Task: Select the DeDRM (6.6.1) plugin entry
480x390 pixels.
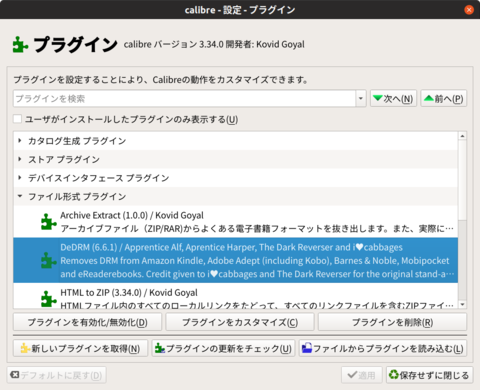Action: pyautogui.click(x=235, y=260)
